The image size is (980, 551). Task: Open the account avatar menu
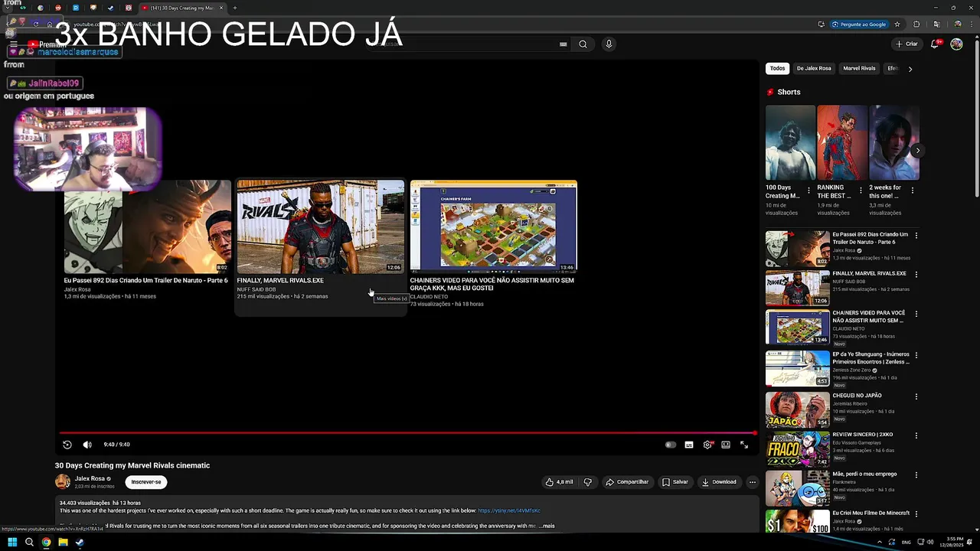pos(956,44)
